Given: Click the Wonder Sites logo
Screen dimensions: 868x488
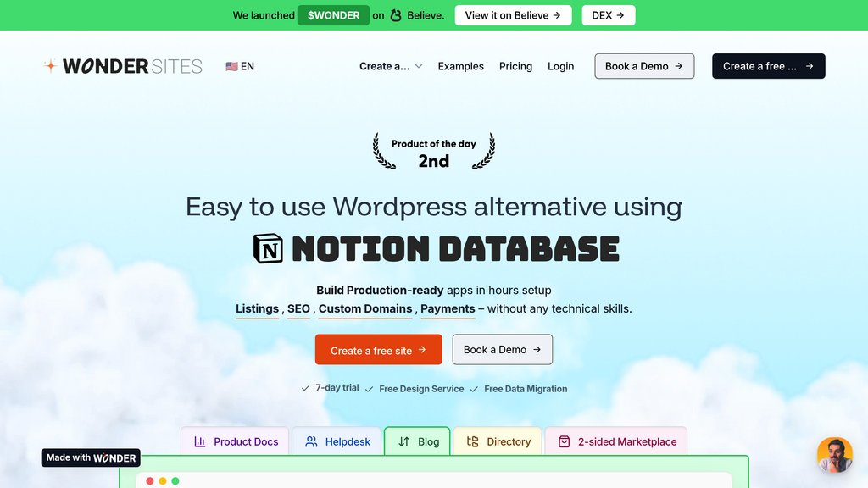Looking at the screenshot, I should [123, 66].
